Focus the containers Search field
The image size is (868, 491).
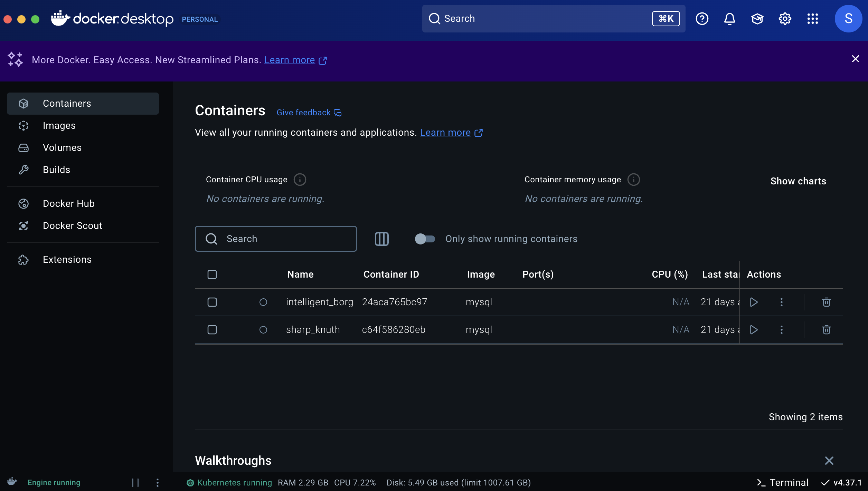point(276,239)
